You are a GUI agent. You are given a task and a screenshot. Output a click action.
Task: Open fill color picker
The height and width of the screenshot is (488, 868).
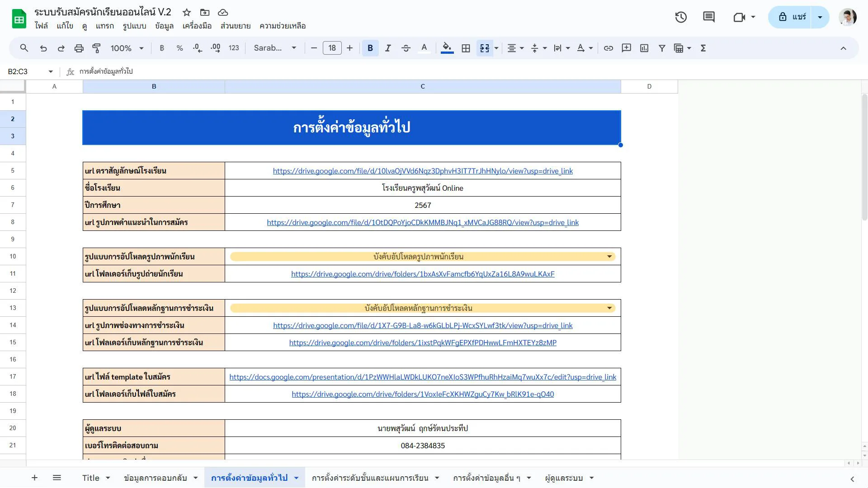tap(447, 48)
